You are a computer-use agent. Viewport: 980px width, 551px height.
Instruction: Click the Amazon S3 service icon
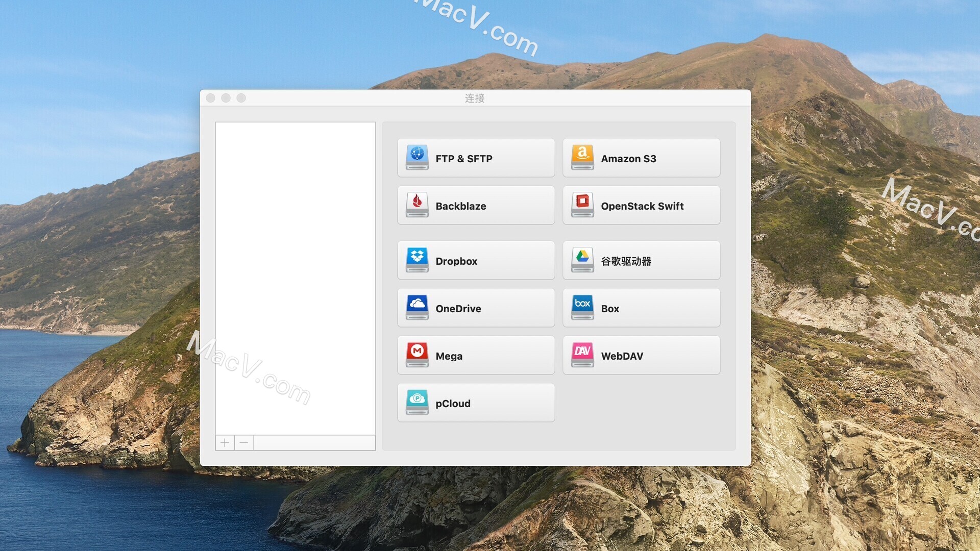(x=581, y=157)
